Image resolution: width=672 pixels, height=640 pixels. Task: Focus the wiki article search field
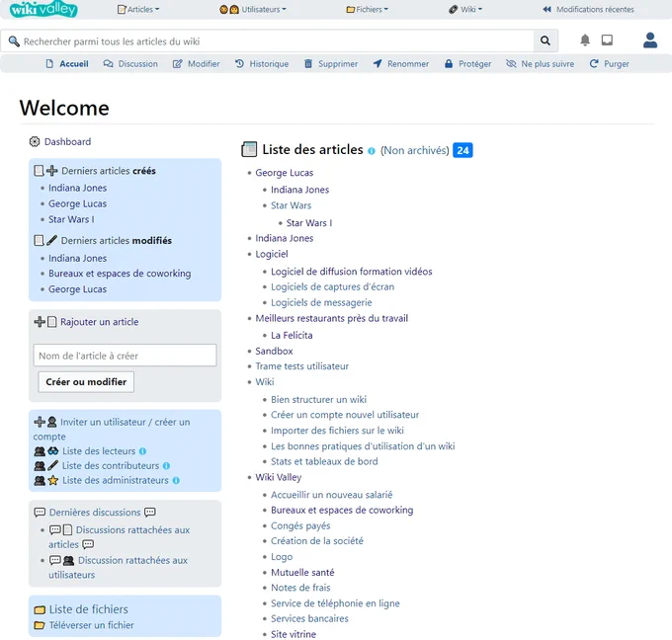[268, 41]
